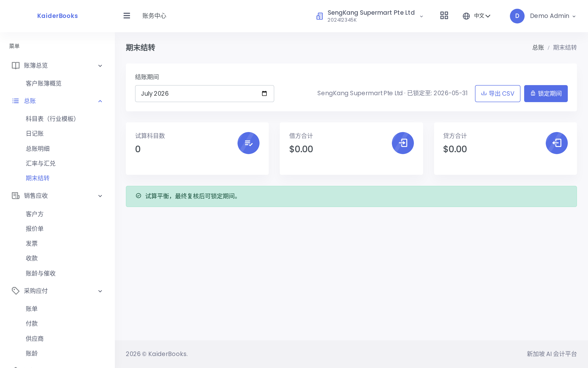
Task: Collapse the 销售应收 section chevron
Action: (x=100, y=196)
